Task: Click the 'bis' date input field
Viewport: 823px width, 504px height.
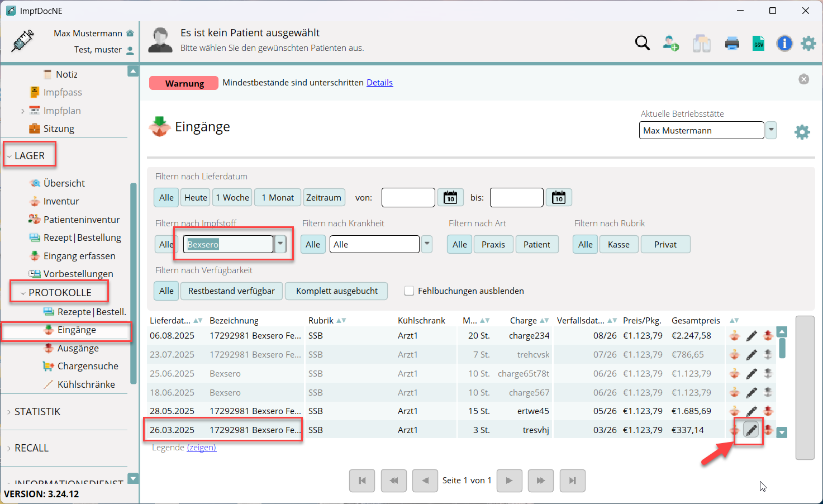Action: tap(516, 198)
